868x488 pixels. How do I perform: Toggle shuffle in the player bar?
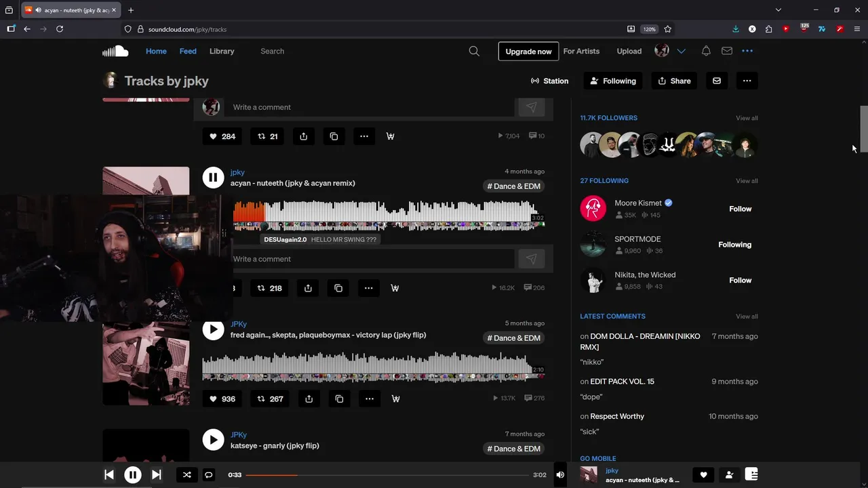186,474
